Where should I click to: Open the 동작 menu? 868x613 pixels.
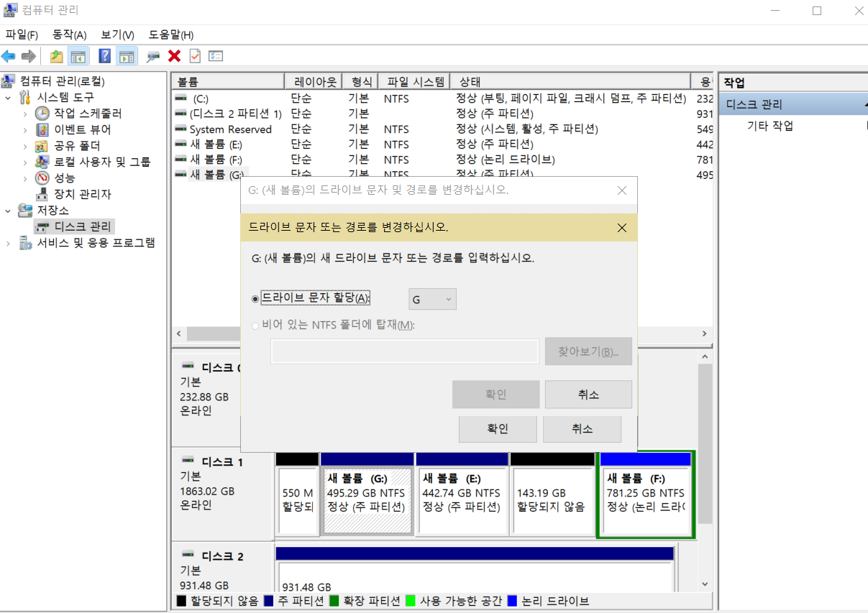(x=68, y=34)
